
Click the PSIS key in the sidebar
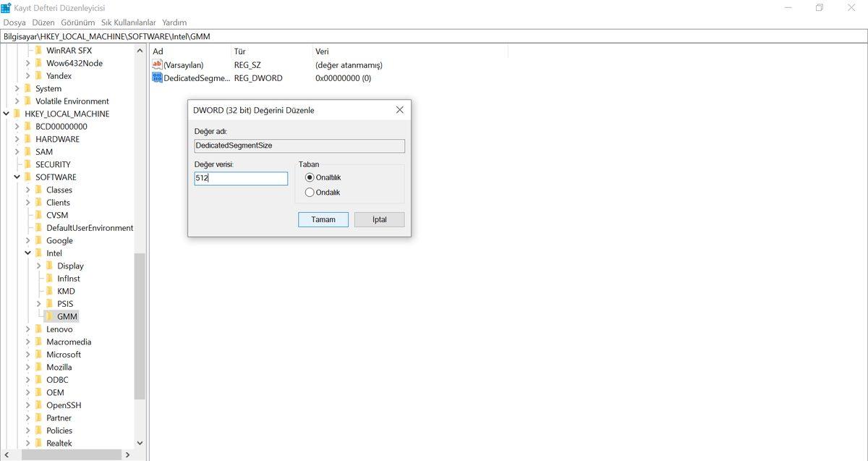(x=64, y=303)
